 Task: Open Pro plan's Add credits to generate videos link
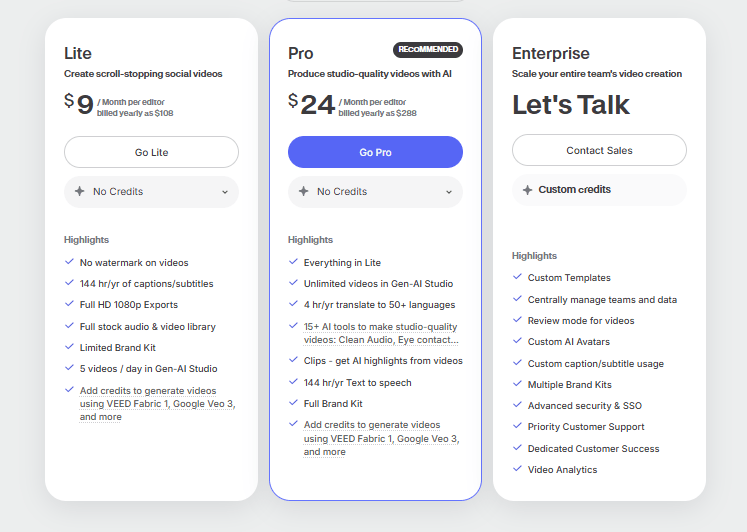[381, 438]
